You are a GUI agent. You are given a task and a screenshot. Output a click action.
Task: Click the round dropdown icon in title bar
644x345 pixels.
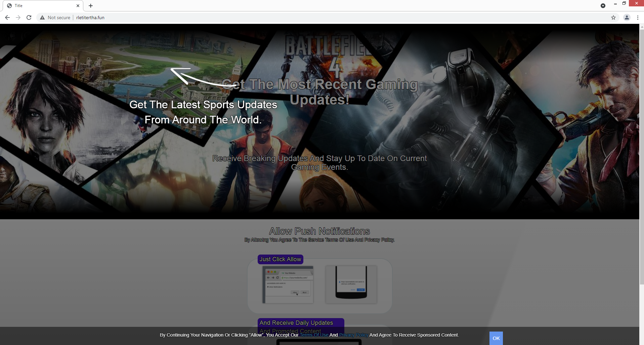[x=603, y=6]
